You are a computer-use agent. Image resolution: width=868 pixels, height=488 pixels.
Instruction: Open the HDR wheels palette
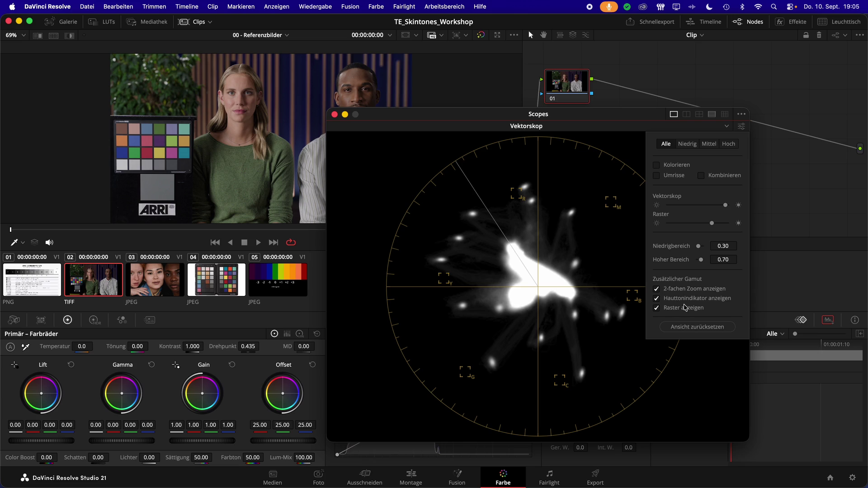94,320
